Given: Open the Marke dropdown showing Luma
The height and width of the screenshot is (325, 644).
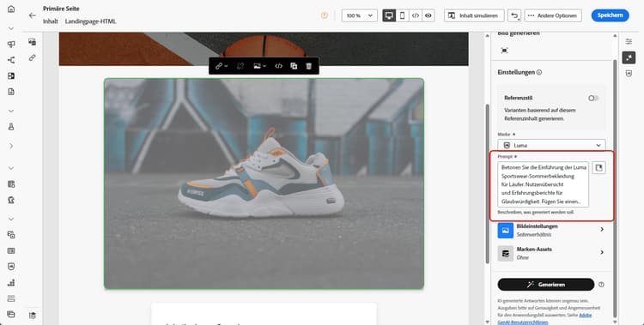Looking at the screenshot, I should click(551, 145).
